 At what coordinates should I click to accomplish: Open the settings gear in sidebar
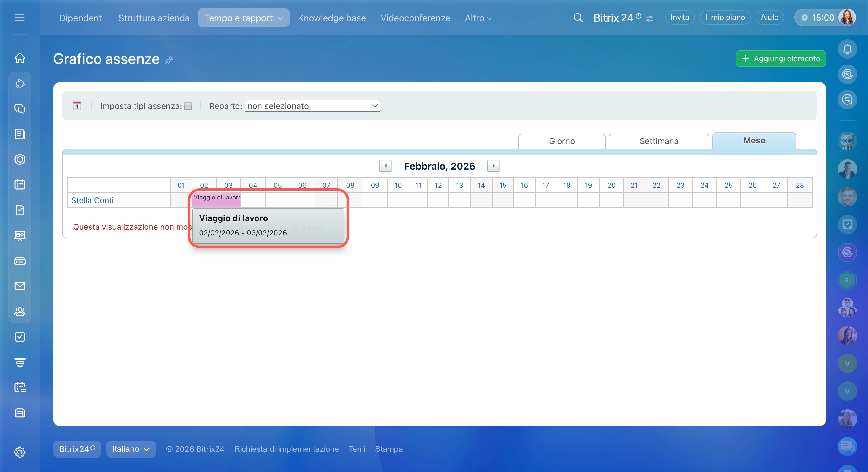[x=20, y=452]
